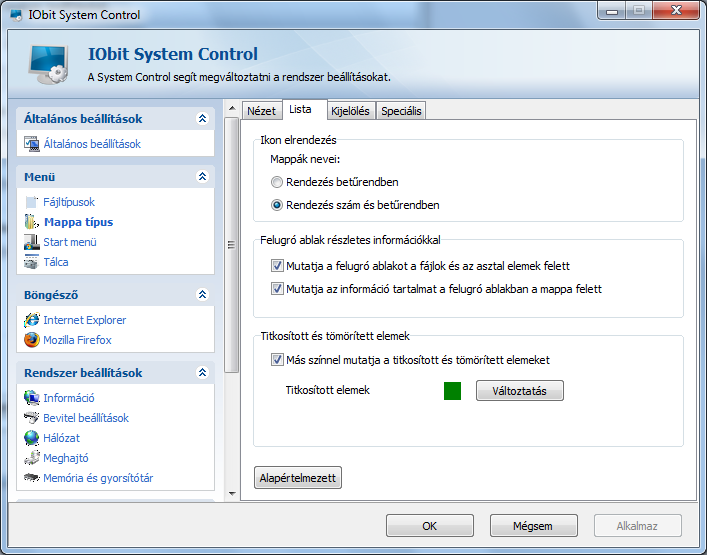This screenshot has width=707, height=555.
Task: Click the Fájltípusok file icon
Action: (32, 202)
